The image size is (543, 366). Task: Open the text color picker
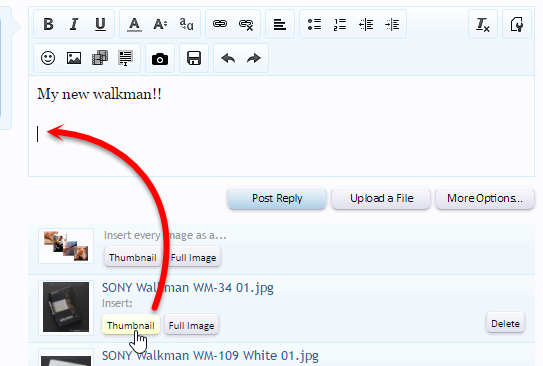click(134, 24)
